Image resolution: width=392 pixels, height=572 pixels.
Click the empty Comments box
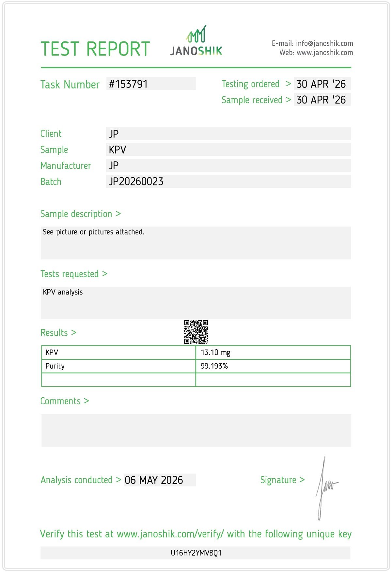click(196, 430)
